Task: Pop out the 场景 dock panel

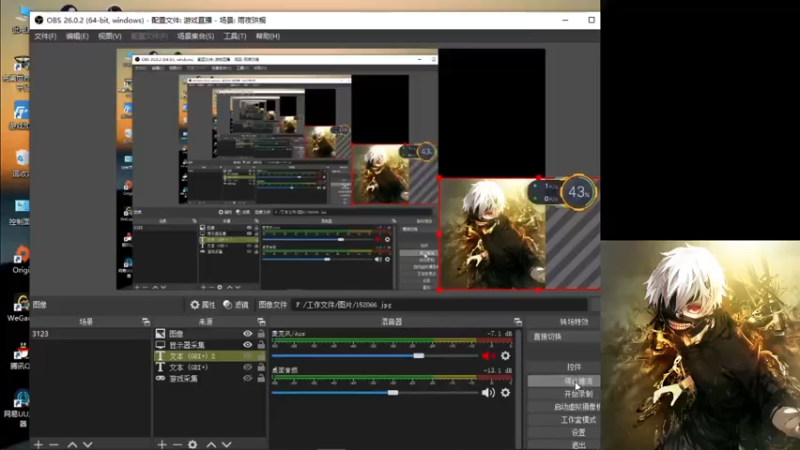Action: (145, 322)
